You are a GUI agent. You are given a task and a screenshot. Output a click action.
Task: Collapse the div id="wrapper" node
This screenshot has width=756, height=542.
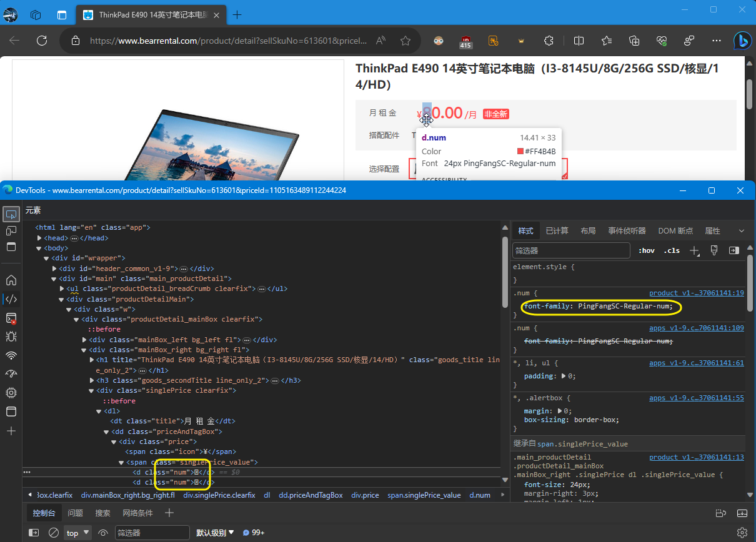[46, 258]
